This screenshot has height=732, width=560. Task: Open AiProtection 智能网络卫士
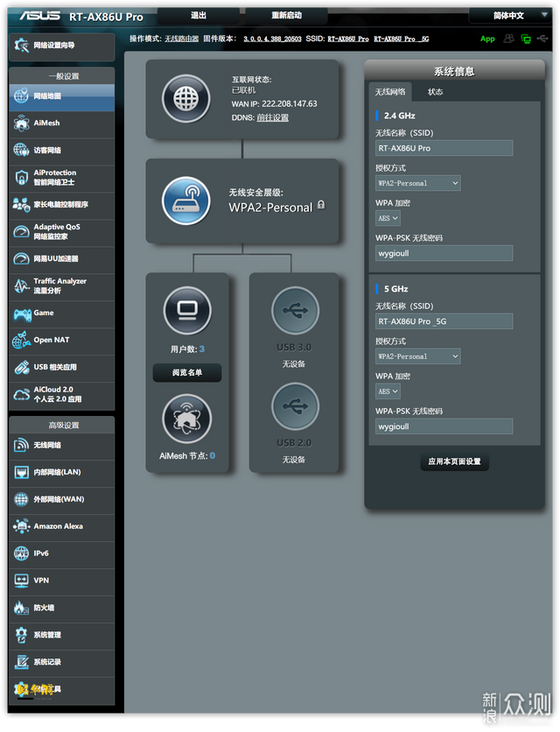click(x=61, y=178)
